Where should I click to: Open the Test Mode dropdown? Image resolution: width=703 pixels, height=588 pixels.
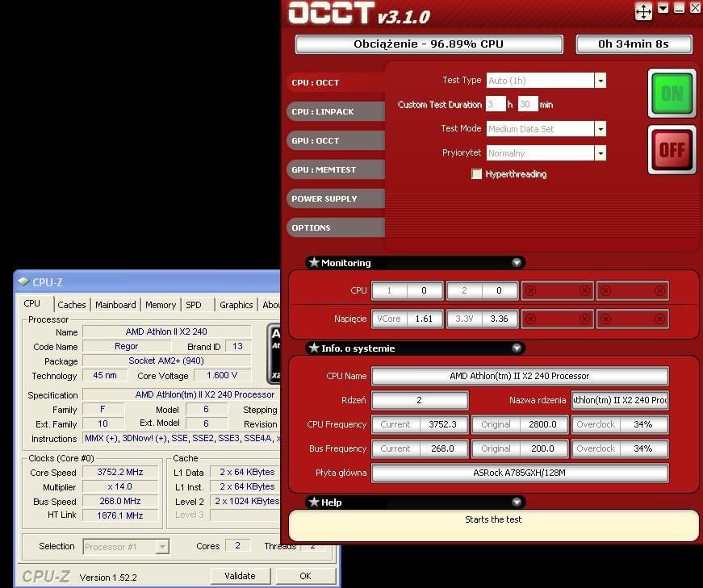point(600,129)
